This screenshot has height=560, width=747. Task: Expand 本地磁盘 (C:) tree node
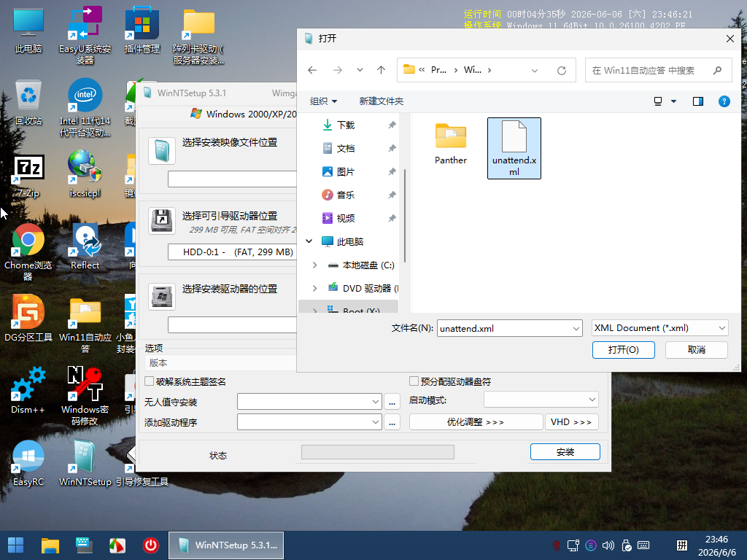[314, 265]
